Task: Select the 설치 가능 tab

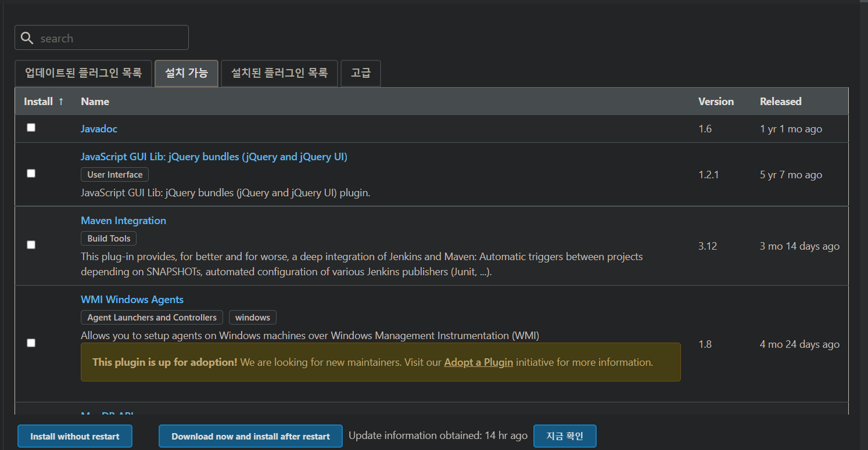Action: point(186,73)
